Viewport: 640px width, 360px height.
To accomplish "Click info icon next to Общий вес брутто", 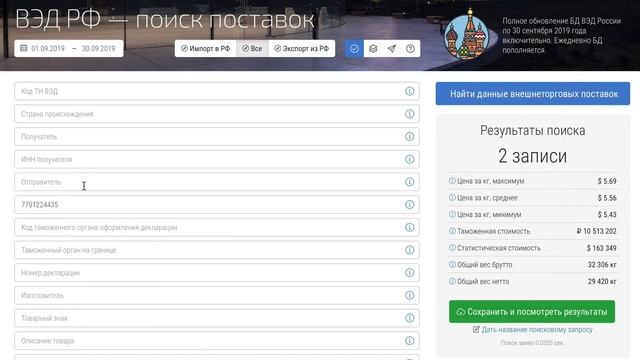I will pyautogui.click(x=452, y=264).
